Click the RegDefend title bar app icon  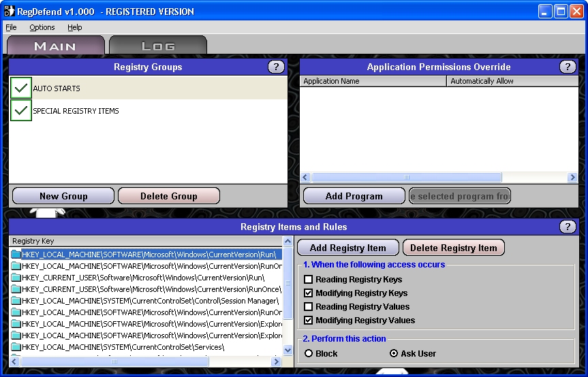pyautogui.click(x=9, y=12)
